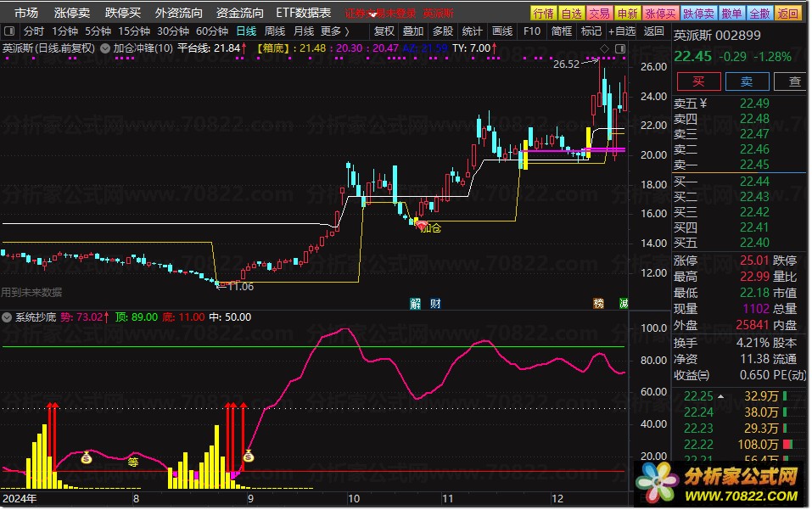This screenshot has width=812, height=510.
Task: Click the purple 跌停卖 button
Action: pos(698,14)
